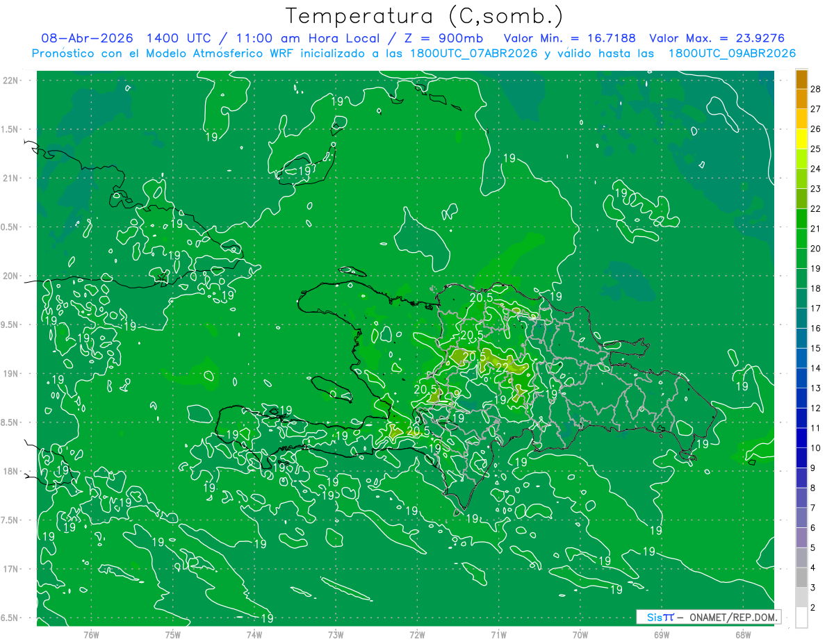Click the legend value 19 on the color scale
Image resolution: width=834 pixels, height=644 pixels.
pyautogui.click(x=816, y=268)
